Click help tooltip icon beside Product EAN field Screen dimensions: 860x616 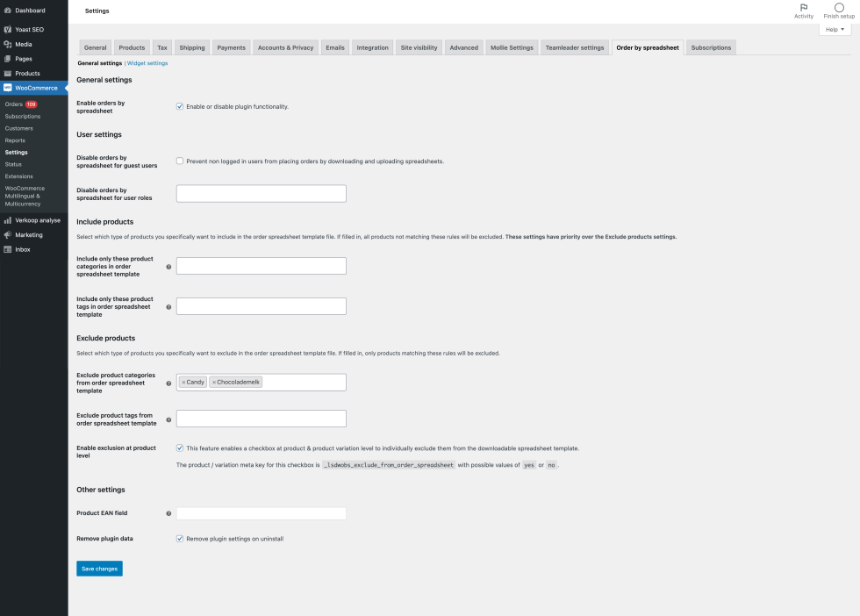(x=168, y=513)
